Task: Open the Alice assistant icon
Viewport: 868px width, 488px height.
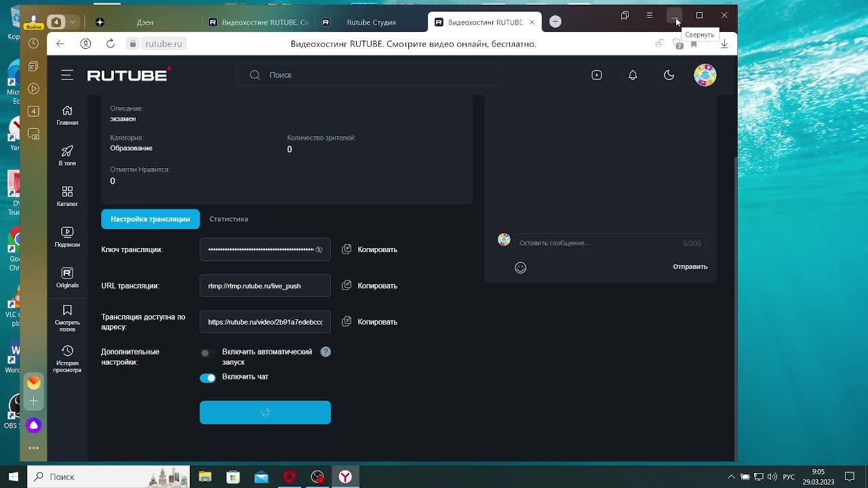Action: (x=33, y=425)
